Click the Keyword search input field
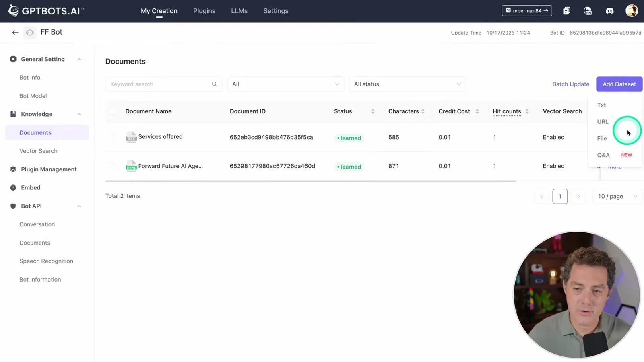Viewport: 644px width, 362px height. point(163,84)
